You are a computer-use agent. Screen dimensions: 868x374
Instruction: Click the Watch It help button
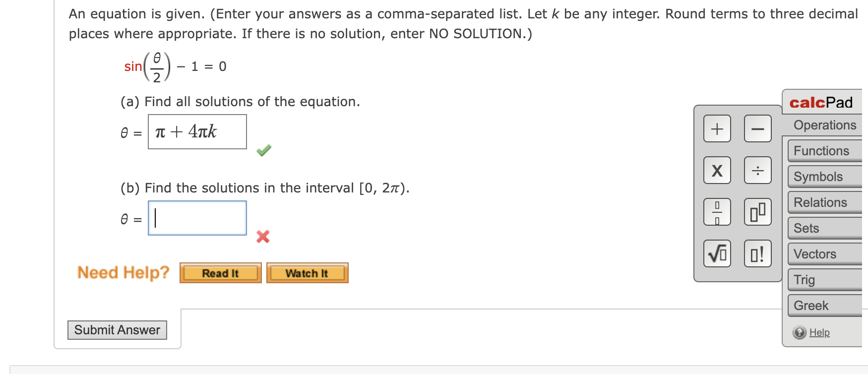(307, 272)
